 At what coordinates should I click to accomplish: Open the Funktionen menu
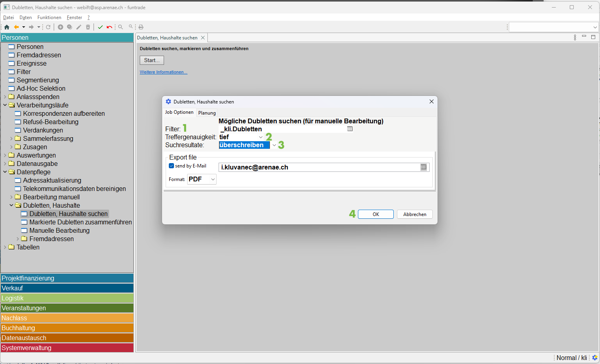(x=49, y=18)
